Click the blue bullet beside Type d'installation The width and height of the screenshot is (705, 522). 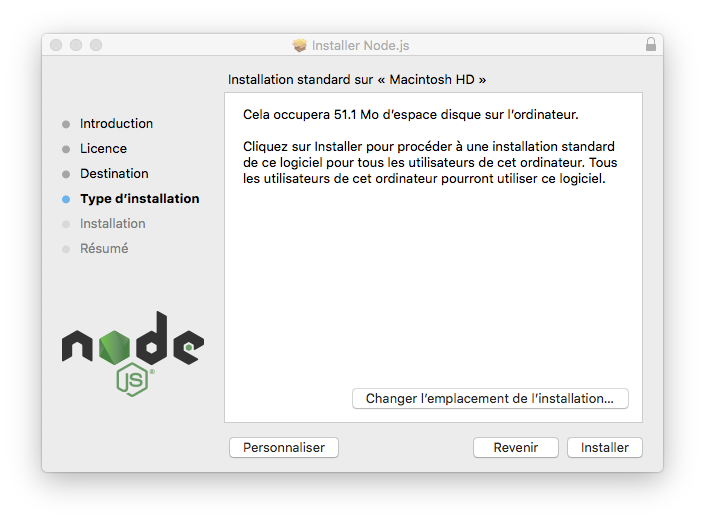(x=66, y=199)
